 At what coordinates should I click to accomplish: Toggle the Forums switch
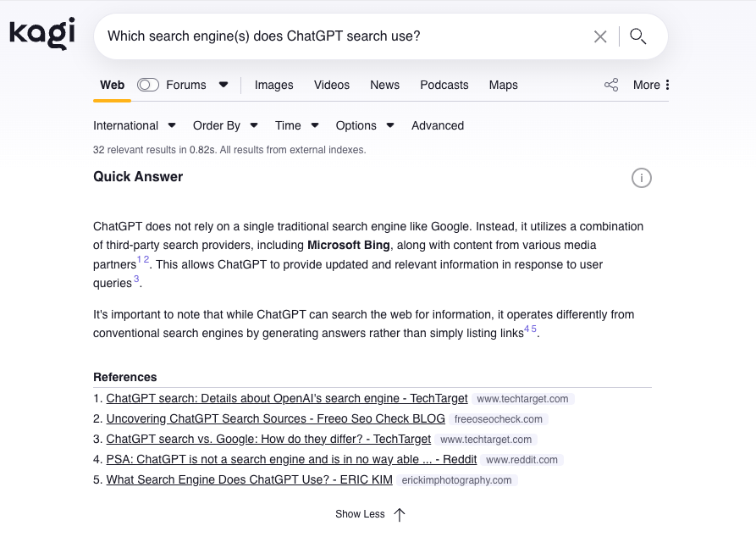pyautogui.click(x=148, y=85)
